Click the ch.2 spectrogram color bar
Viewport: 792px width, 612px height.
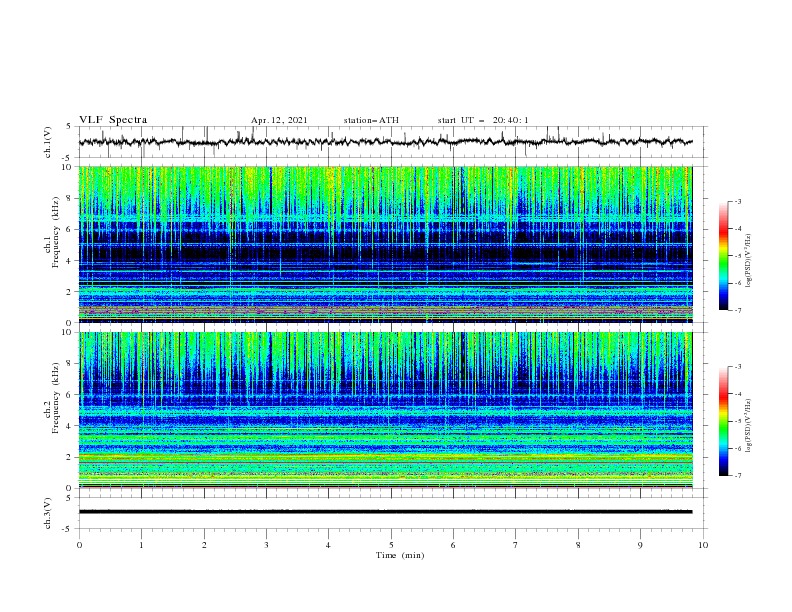(724, 421)
